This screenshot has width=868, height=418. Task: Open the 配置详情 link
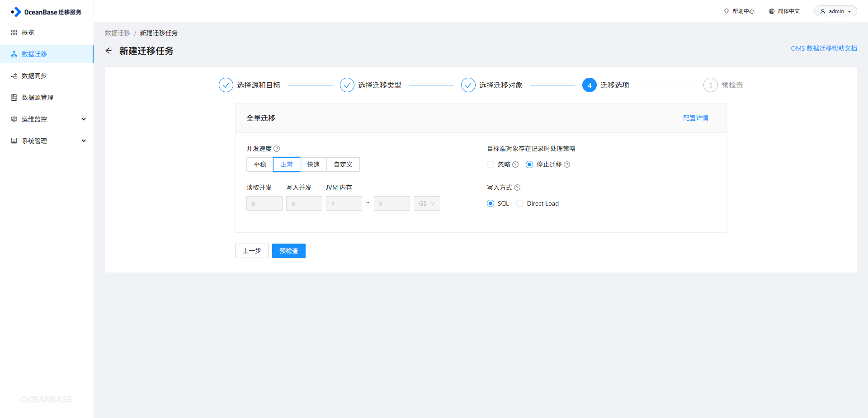[x=696, y=118]
